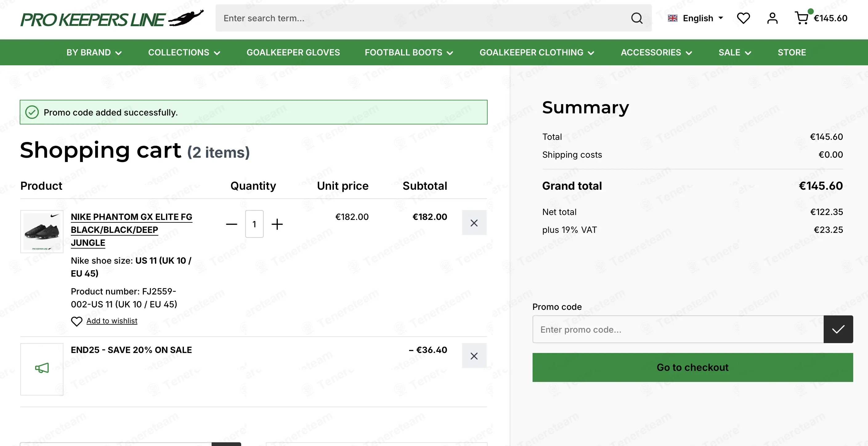Screen dimensions: 868x446
Task: Click the Grand total €145.60 value
Action: click(821, 186)
